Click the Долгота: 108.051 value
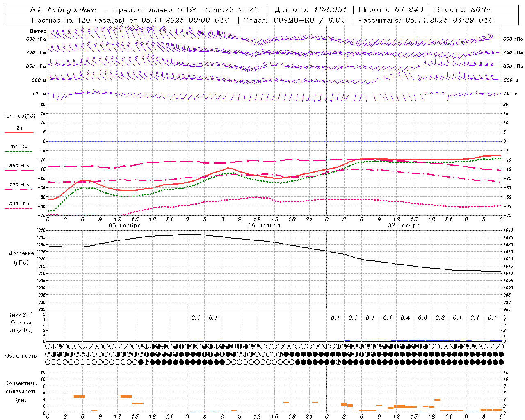Screen dimensions: 525x420 pyautogui.click(x=311, y=10)
